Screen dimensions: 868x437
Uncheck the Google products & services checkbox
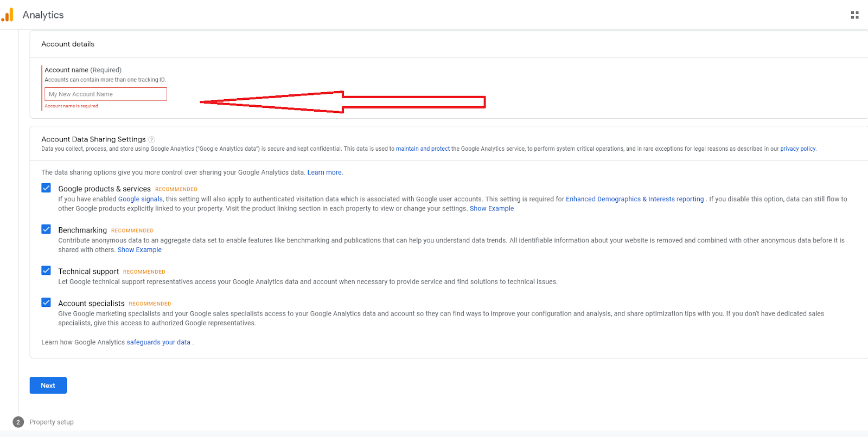(46, 188)
